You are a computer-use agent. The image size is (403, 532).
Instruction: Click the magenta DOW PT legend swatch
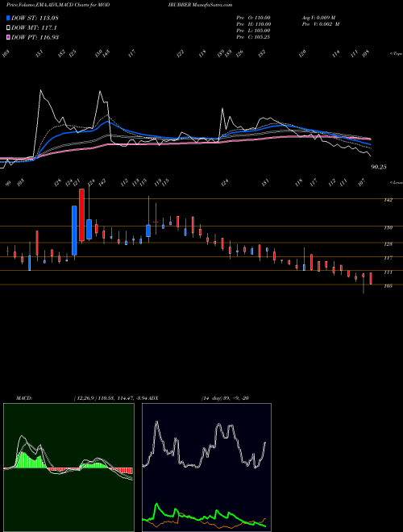[8, 37]
